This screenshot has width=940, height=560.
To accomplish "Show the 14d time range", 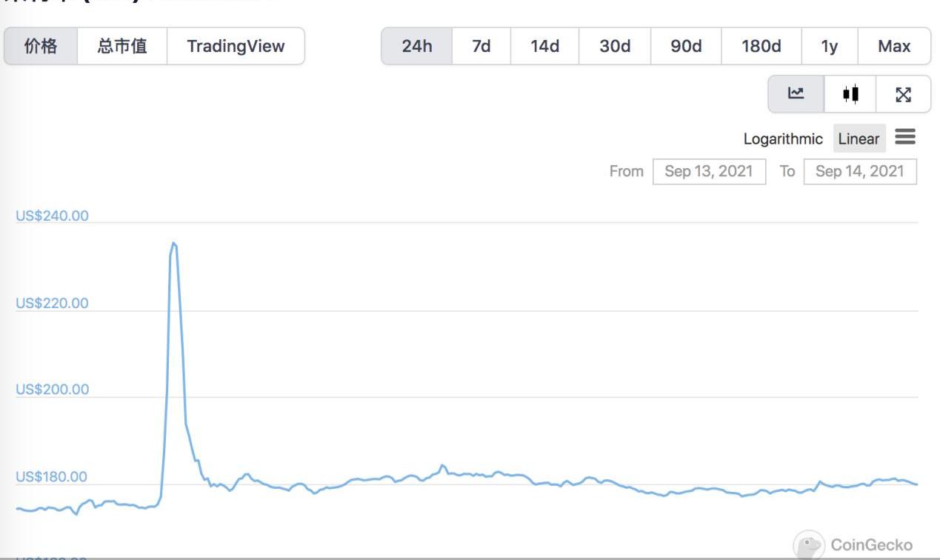I will 544,46.
